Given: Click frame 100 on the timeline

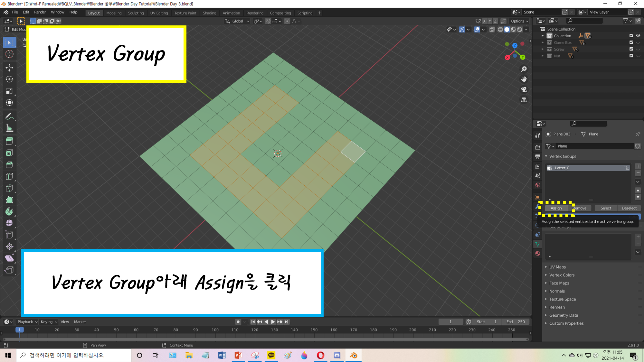Looking at the screenshot, I should tap(215, 330).
